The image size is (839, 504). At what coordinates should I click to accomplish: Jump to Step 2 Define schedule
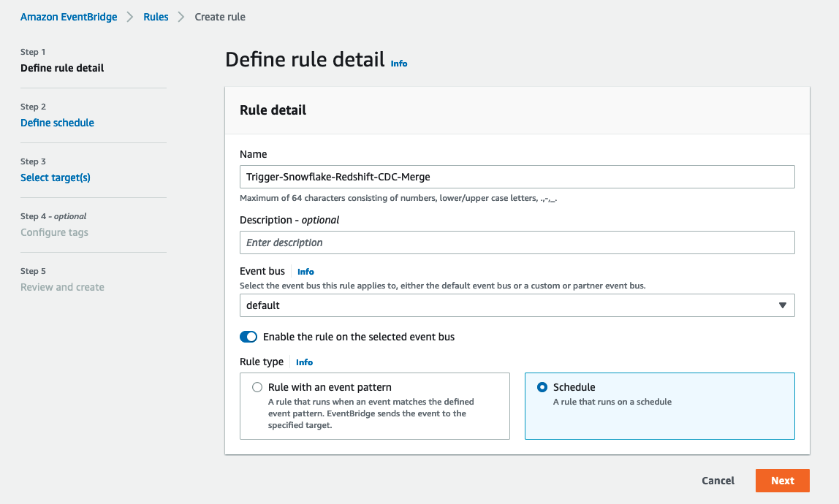click(x=57, y=123)
